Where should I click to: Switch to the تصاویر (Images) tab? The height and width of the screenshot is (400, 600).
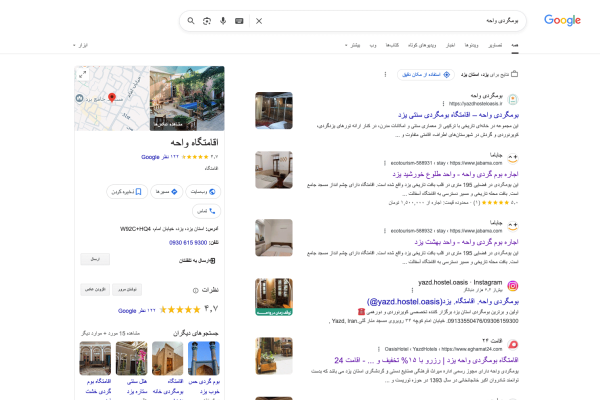click(x=495, y=45)
